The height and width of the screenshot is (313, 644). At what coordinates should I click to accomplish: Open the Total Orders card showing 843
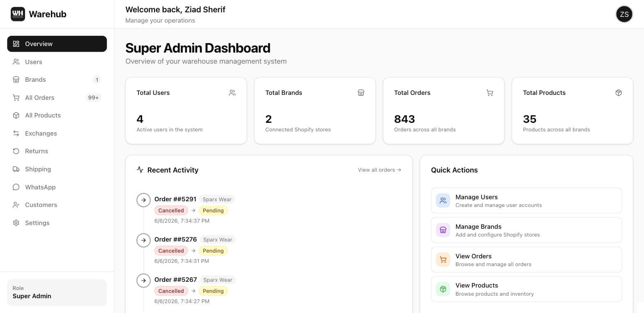point(444,111)
